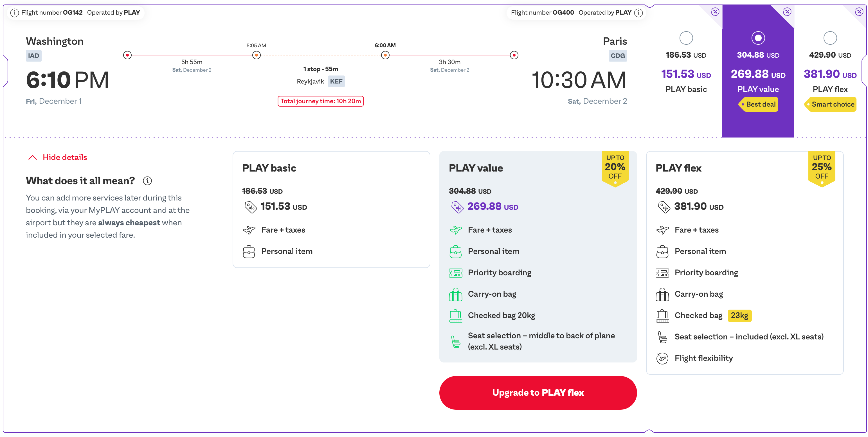
Task: Click Priority boarding icon in PLAY value
Action: [x=456, y=272]
